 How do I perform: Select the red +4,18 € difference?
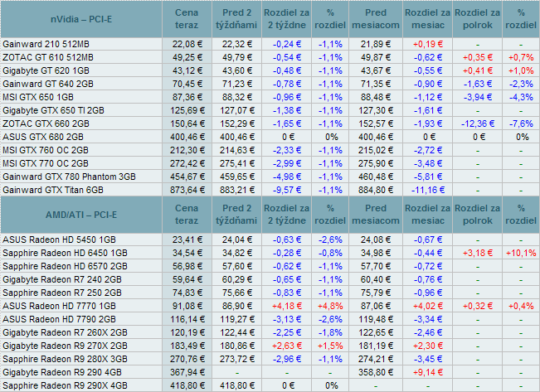[286, 307]
